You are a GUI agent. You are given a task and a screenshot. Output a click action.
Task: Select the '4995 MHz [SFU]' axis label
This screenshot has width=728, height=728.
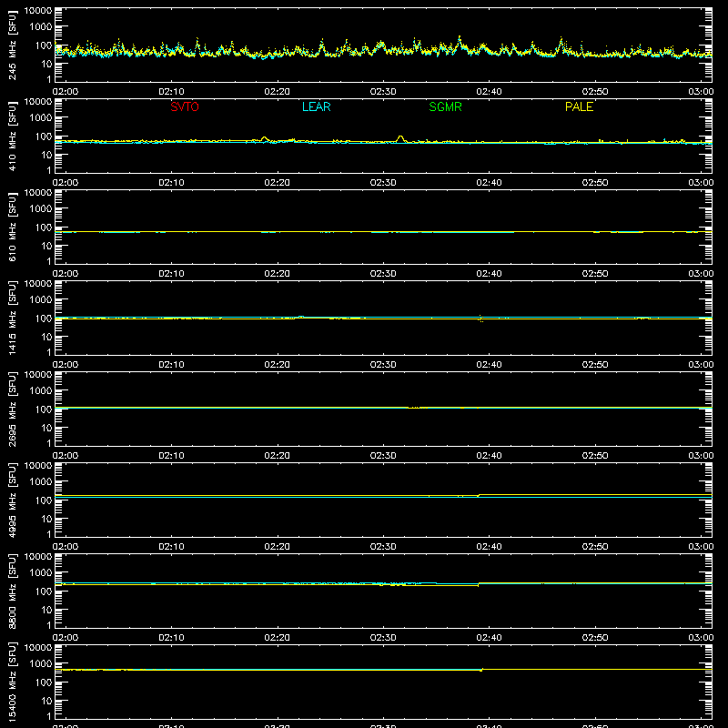click(x=12, y=500)
